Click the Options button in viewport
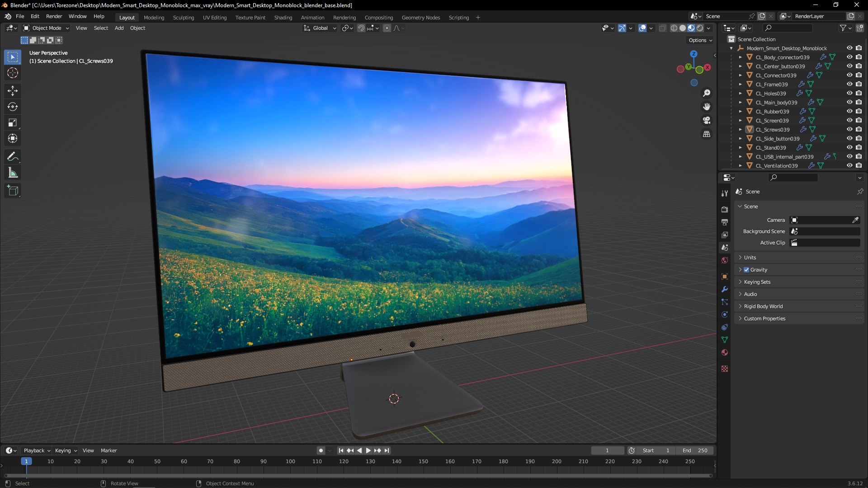Screen dimensions: 868x488 click(700, 40)
